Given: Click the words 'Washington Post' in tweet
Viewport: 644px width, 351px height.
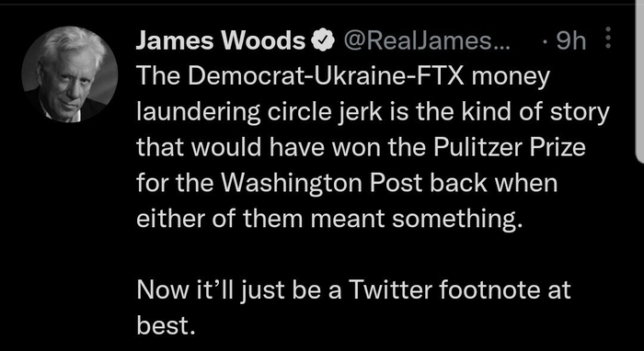Looking at the screenshot, I should (x=322, y=183).
